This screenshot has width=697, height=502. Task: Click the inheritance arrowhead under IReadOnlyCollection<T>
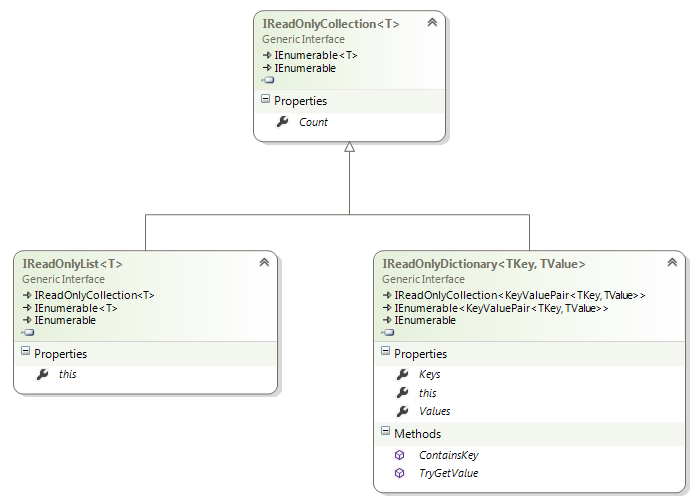[x=349, y=147]
